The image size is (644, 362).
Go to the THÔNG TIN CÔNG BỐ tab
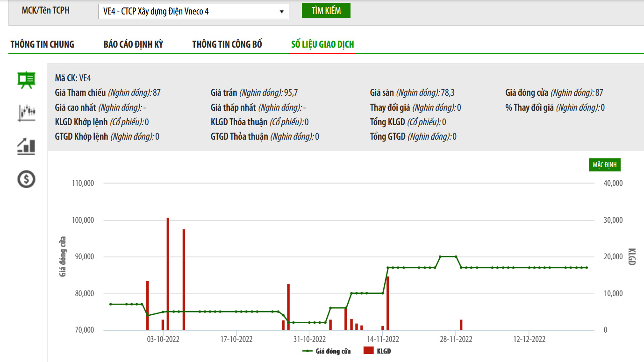tap(227, 44)
